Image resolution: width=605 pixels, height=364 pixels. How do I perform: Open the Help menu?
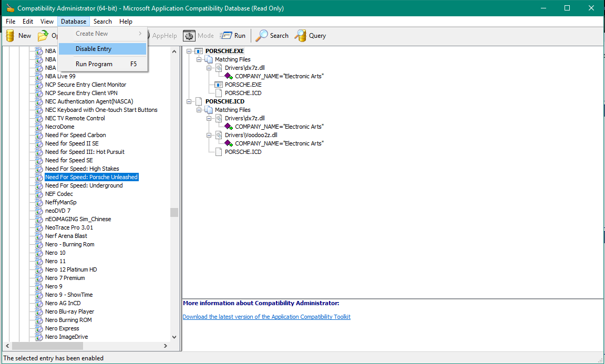coord(126,22)
